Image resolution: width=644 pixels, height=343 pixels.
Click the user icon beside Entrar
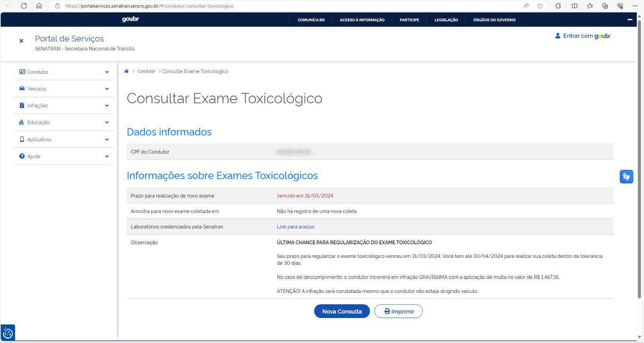557,36
